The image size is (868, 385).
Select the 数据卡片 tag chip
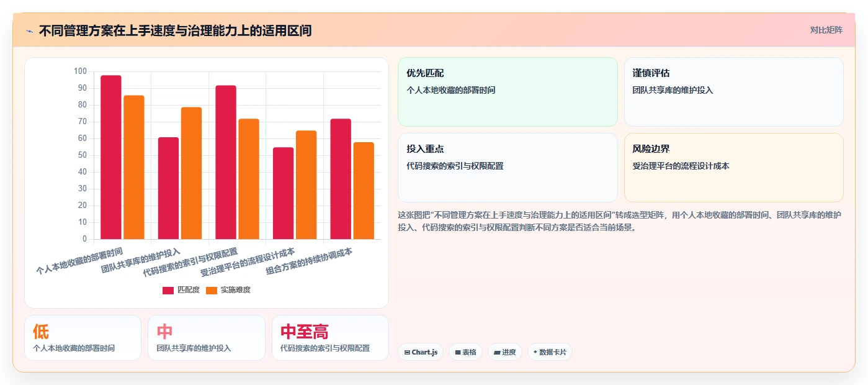(550, 352)
